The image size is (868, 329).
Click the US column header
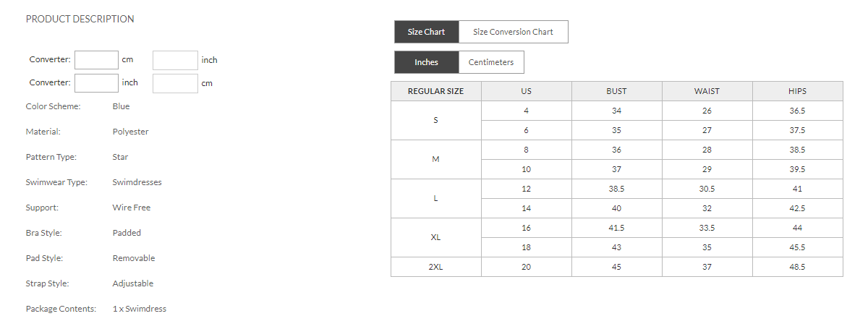tap(526, 91)
